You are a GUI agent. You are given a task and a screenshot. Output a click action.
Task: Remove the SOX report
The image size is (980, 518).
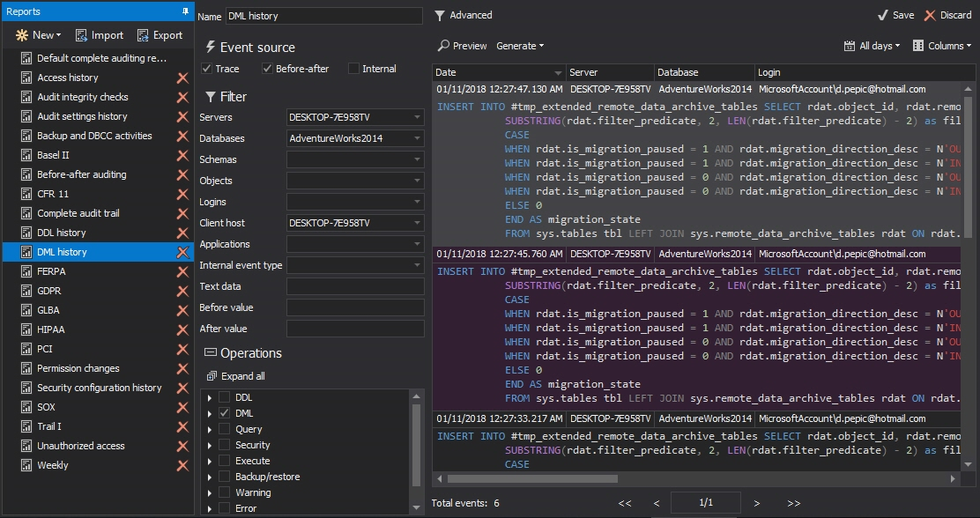[x=182, y=407]
